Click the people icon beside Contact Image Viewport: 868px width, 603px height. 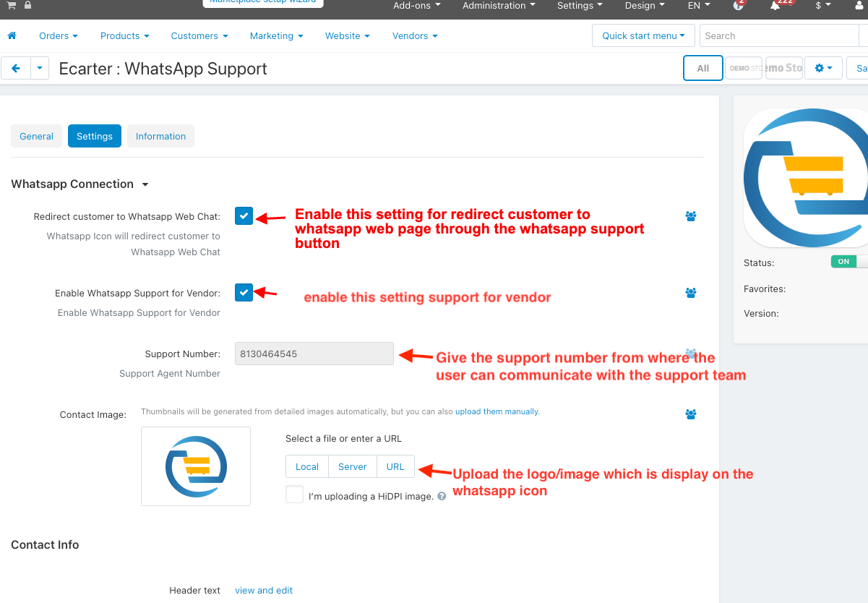(691, 414)
